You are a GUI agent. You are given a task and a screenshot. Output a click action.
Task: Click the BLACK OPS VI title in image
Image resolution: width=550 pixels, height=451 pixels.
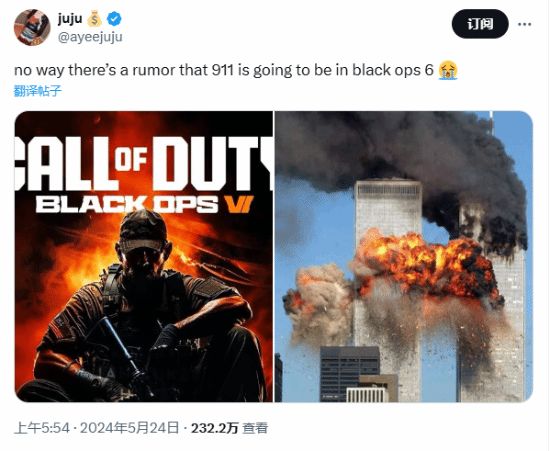coord(145,204)
